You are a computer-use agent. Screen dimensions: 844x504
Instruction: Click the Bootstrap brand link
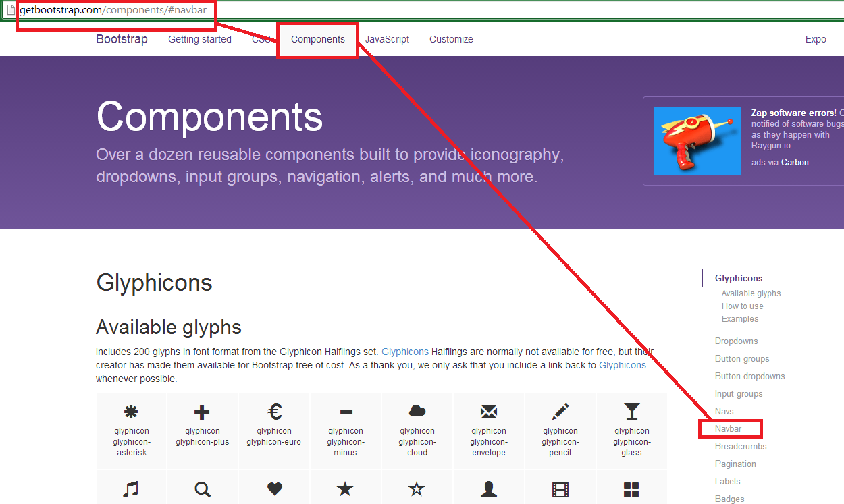tap(122, 39)
